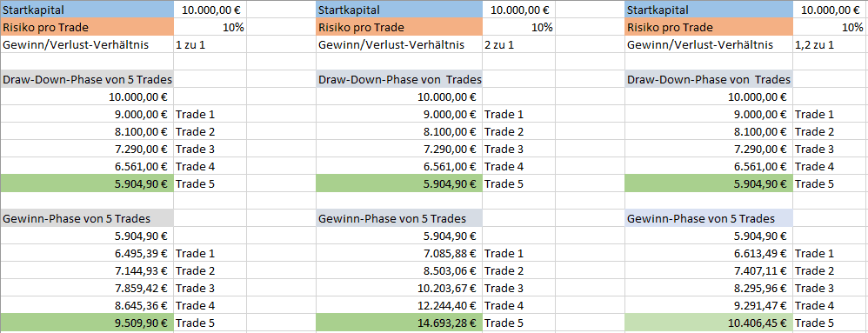This screenshot has width=868, height=333.
Task: Select the middle Gewinn-Phase von 5 Trades header
Action: (399, 218)
